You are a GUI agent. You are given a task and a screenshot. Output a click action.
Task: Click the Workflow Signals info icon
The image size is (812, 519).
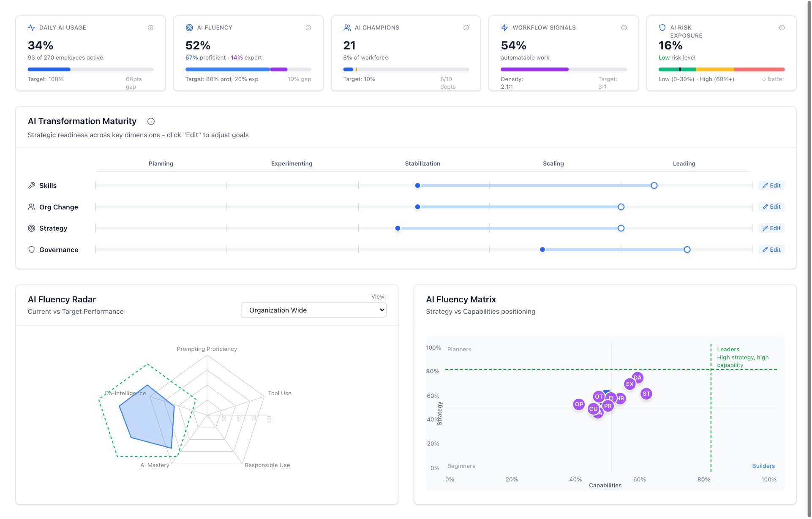[x=624, y=28]
